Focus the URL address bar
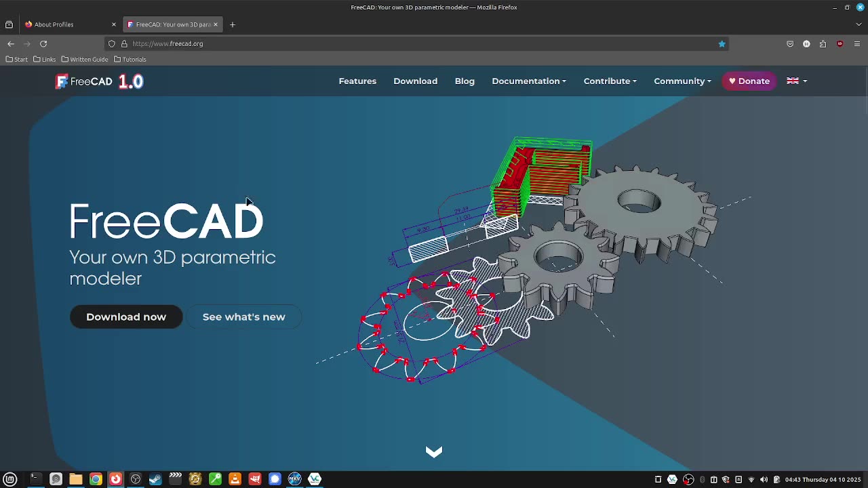Image resolution: width=868 pixels, height=488 pixels. [x=417, y=43]
